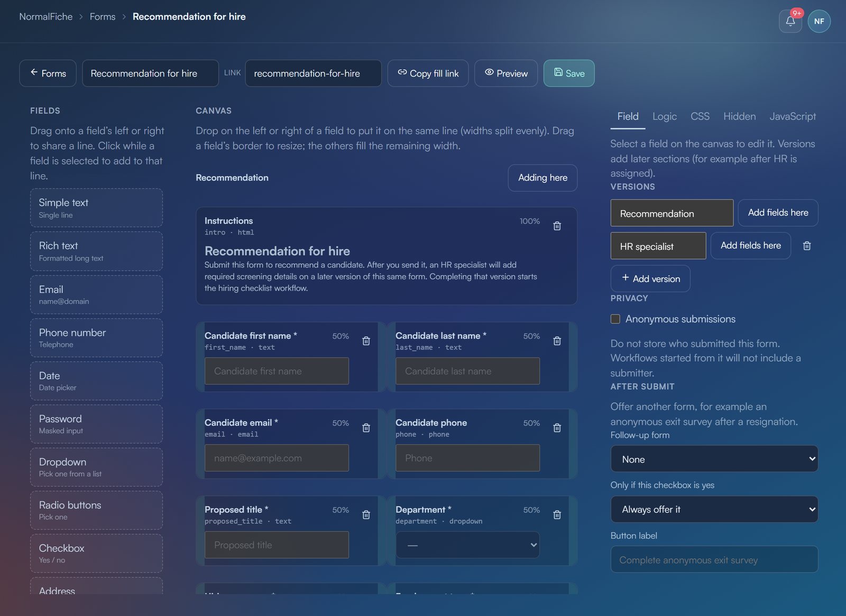The width and height of the screenshot is (846, 616).
Task: Add a Simple text field
Action: coord(96,208)
